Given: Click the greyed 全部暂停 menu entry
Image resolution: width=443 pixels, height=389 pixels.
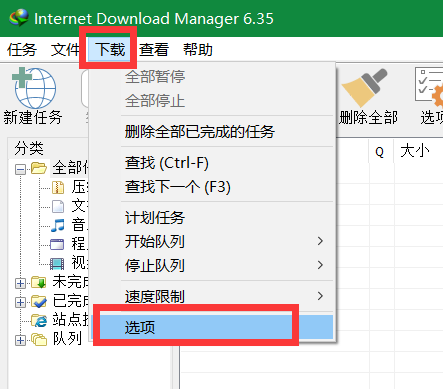Looking at the screenshot, I should 213,77.
